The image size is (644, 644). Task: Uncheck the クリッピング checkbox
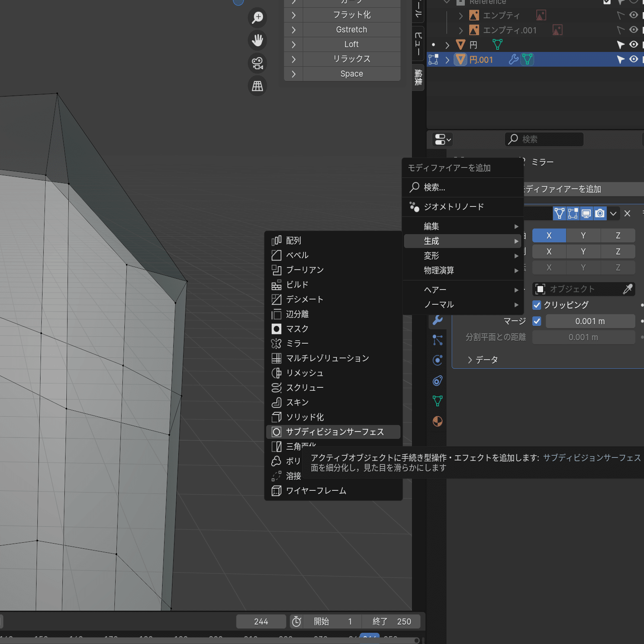537,305
